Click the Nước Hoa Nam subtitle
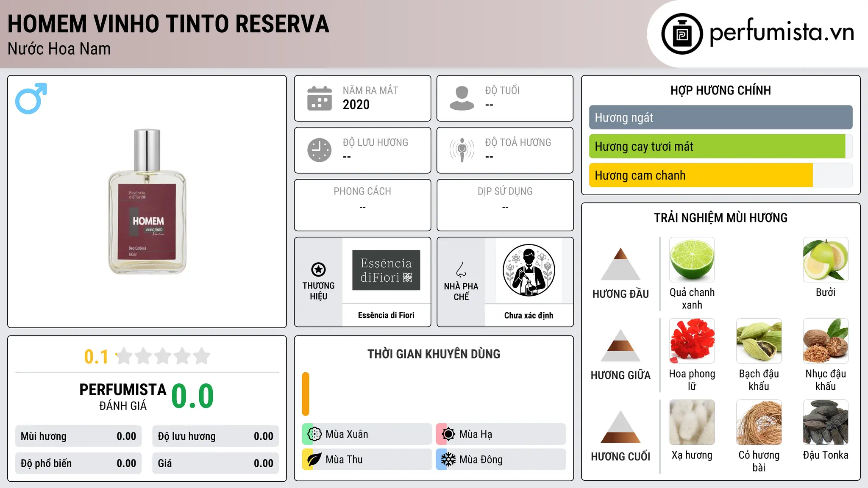This screenshot has width=868, height=488. (59, 49)
